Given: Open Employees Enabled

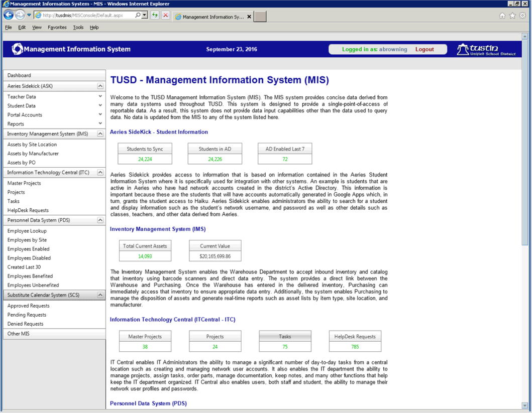Looking at the screenshot, I should [28, 249].
